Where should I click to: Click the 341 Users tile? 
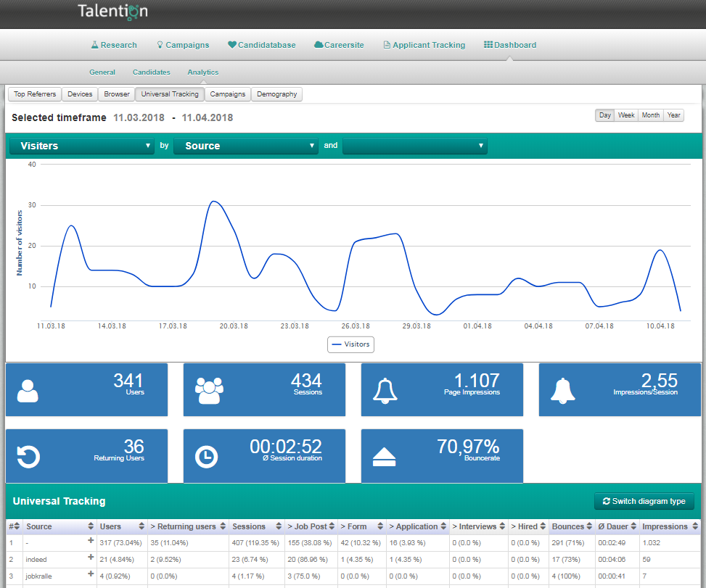pyautogui.click(x=86, y=389)
